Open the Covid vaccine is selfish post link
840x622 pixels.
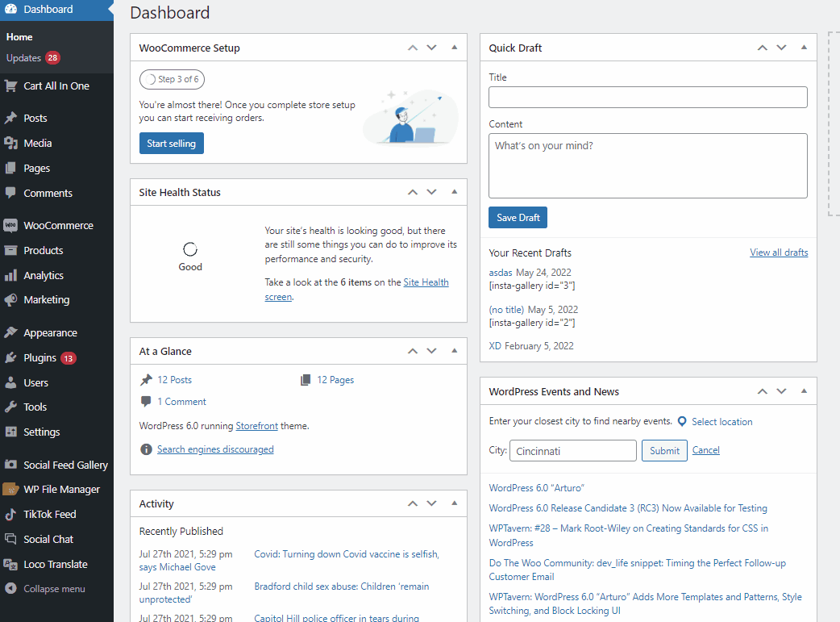point(347,554)
